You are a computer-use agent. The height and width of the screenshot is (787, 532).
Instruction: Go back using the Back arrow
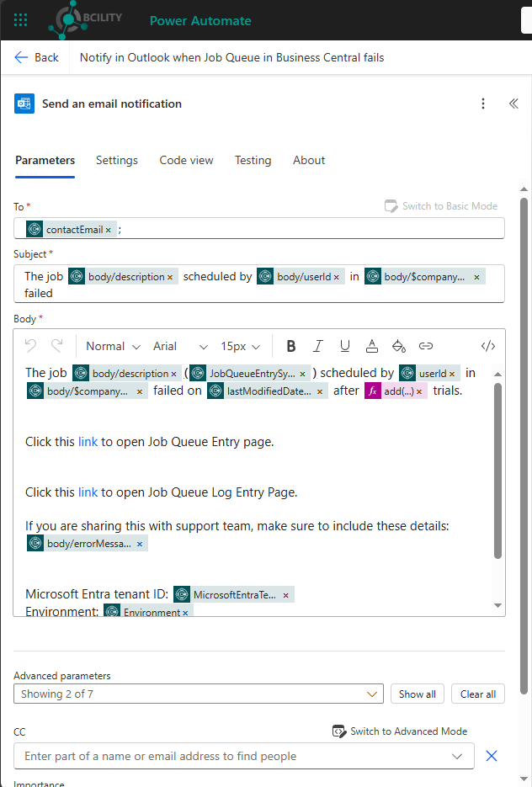(x=36, y=58)
